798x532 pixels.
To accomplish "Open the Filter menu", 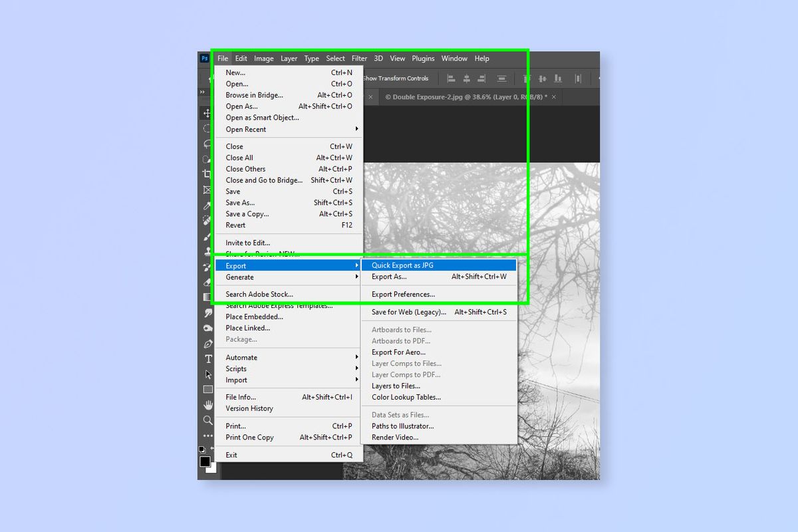I will click(359, 58).
